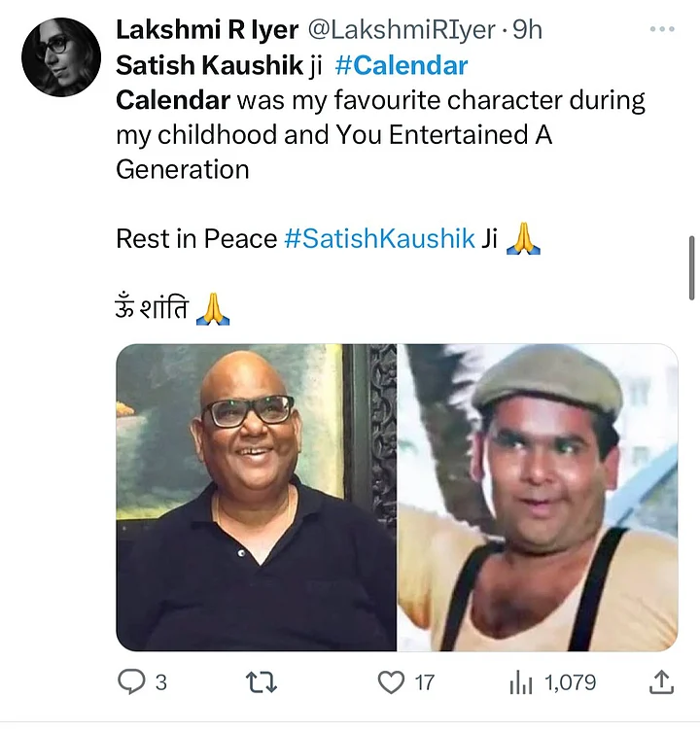Open Lakshmi R Iyer's profile avatar
This screenshot has height=732, width=700.
(61, 58)
